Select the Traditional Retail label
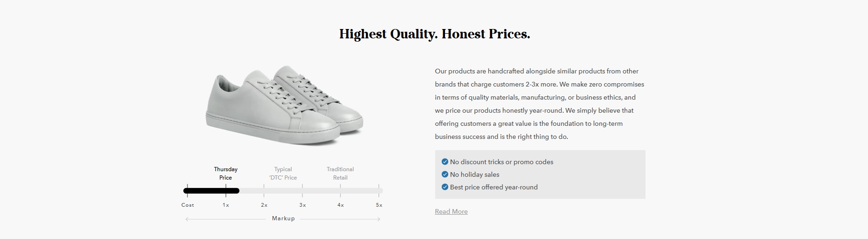 coord(340,174)
